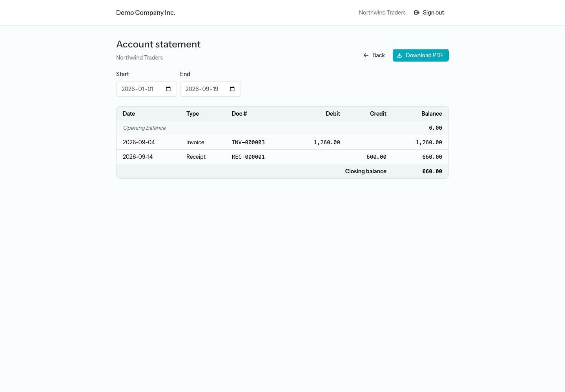The height and width of the screenshot is (392, 565).
Task: Click the Invoice type cell
Action: (195, 142)
